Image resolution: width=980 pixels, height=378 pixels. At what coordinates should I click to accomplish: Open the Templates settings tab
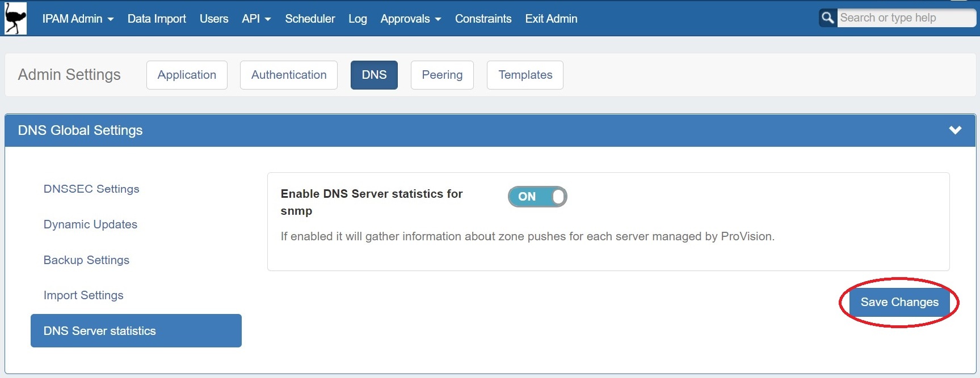(x=525, y=75)
